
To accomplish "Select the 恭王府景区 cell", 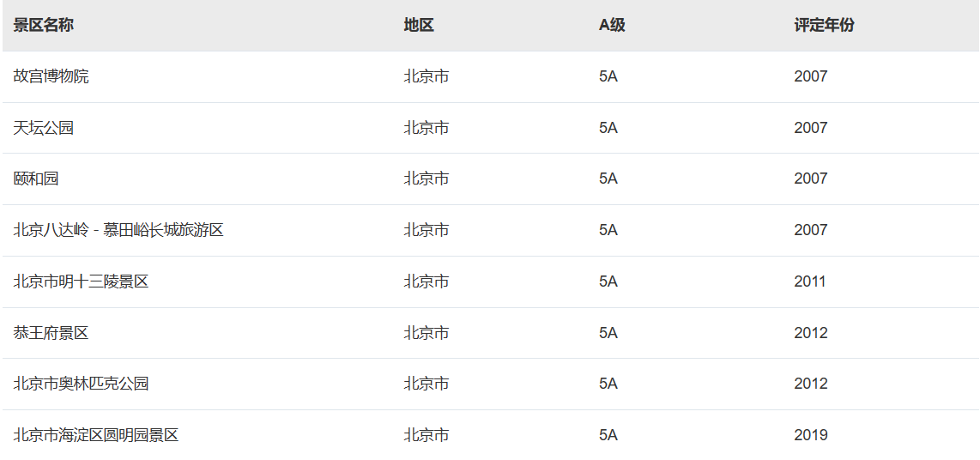I will [x=51, y=332].
